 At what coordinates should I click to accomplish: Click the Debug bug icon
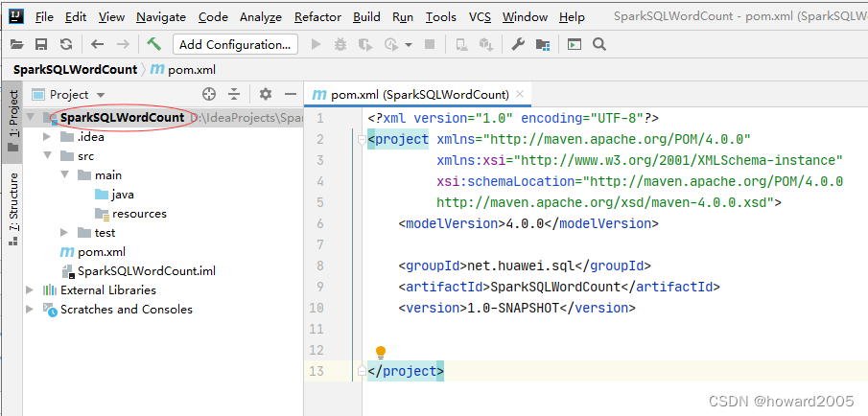click(340, 44)
